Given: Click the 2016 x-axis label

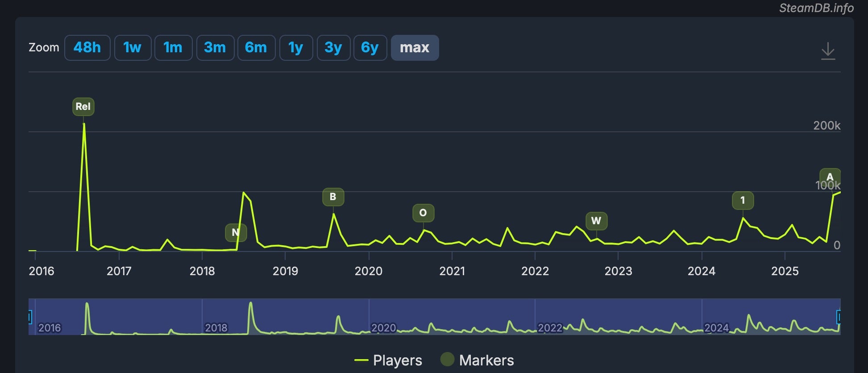Looking at the screenshot, I should [42, 271].
